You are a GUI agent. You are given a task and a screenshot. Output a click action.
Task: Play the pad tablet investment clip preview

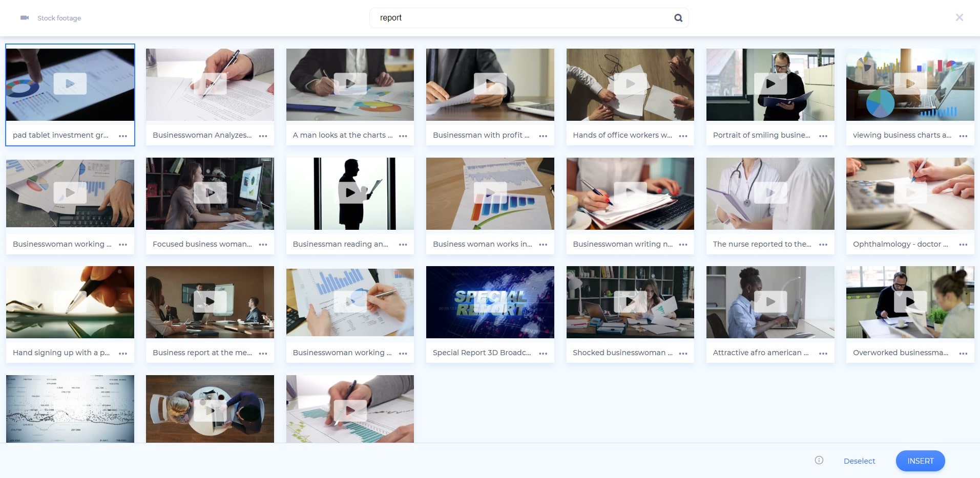[70, 84]
